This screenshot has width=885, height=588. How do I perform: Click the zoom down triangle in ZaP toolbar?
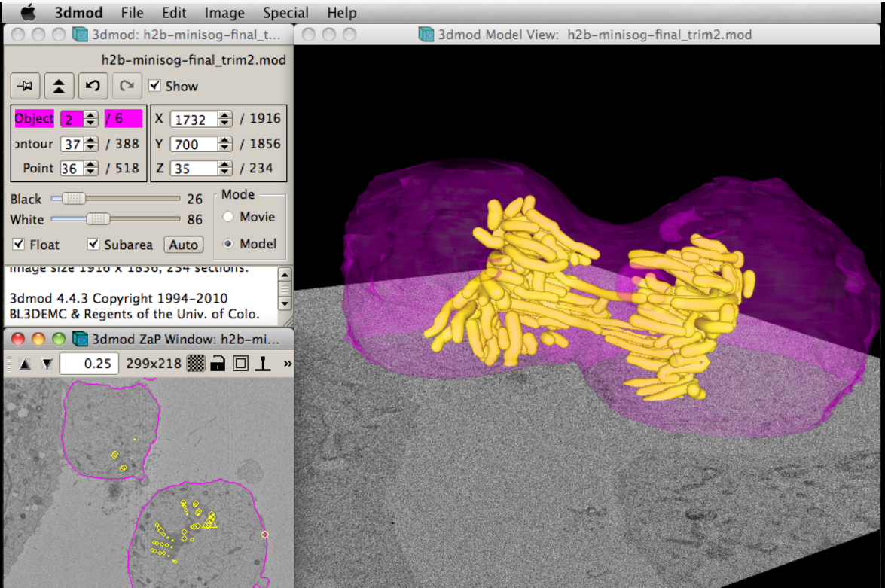[x=47, y=364]
